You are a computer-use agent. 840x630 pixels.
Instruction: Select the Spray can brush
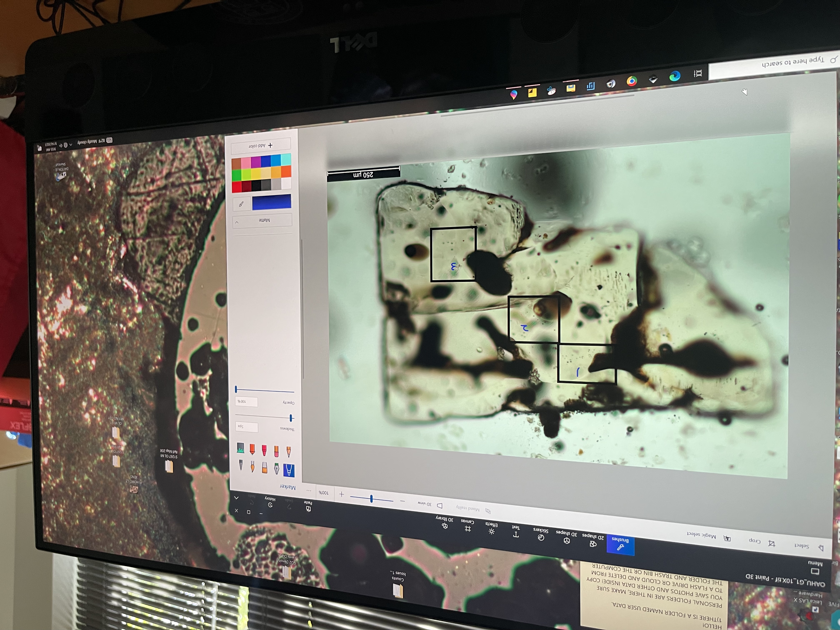pos(252,449)
